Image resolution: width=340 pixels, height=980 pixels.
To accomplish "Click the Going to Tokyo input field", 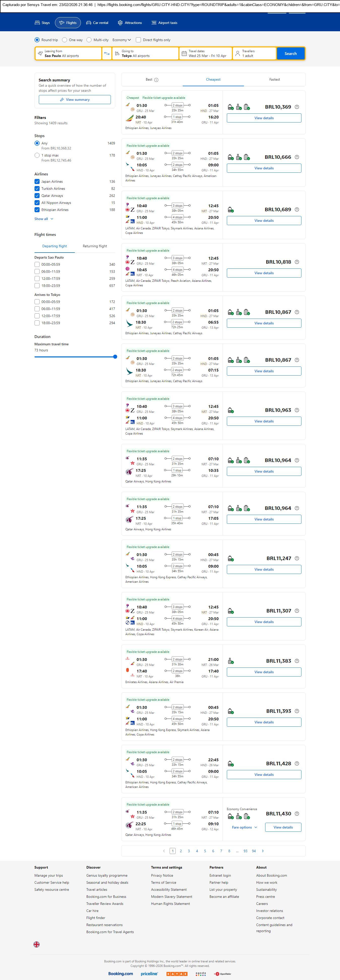I will 145,54.
